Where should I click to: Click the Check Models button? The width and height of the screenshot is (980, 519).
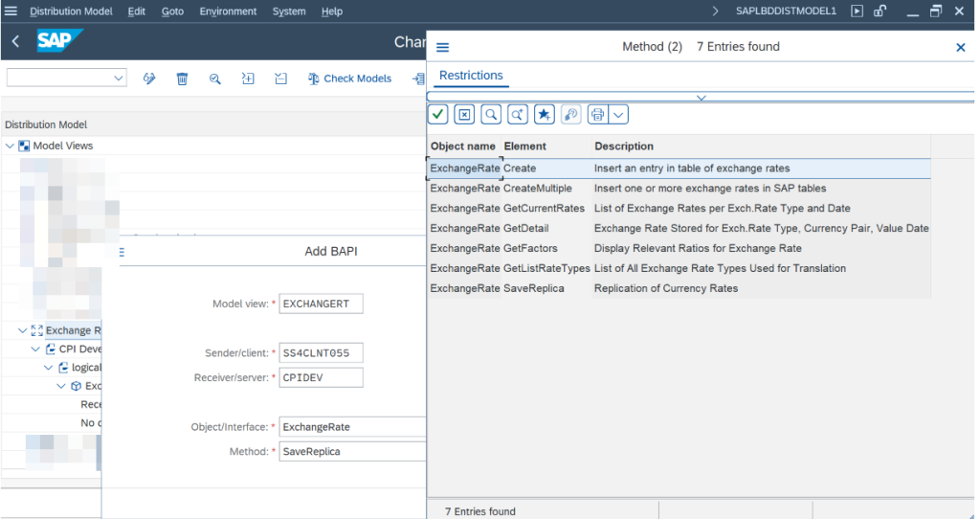pos(350,79)
